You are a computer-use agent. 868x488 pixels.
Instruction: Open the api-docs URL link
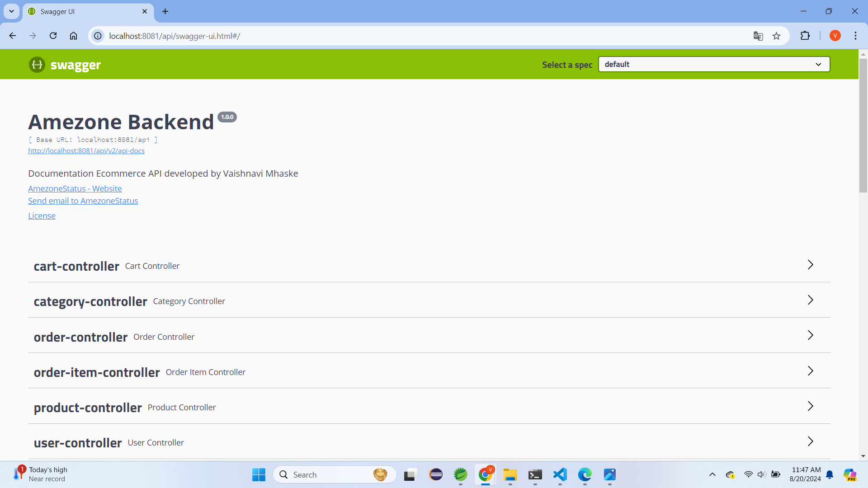click(x=86, y=151)
